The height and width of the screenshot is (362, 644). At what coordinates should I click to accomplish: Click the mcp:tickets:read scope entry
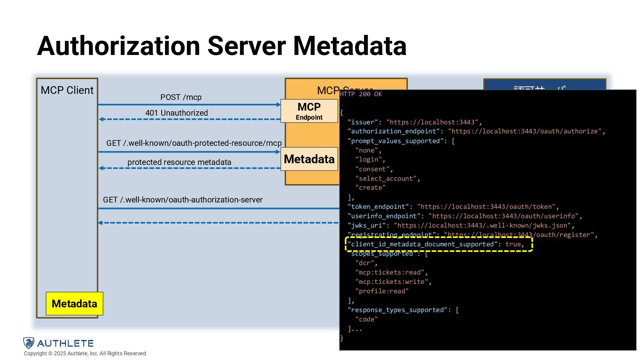pos(390,273)
